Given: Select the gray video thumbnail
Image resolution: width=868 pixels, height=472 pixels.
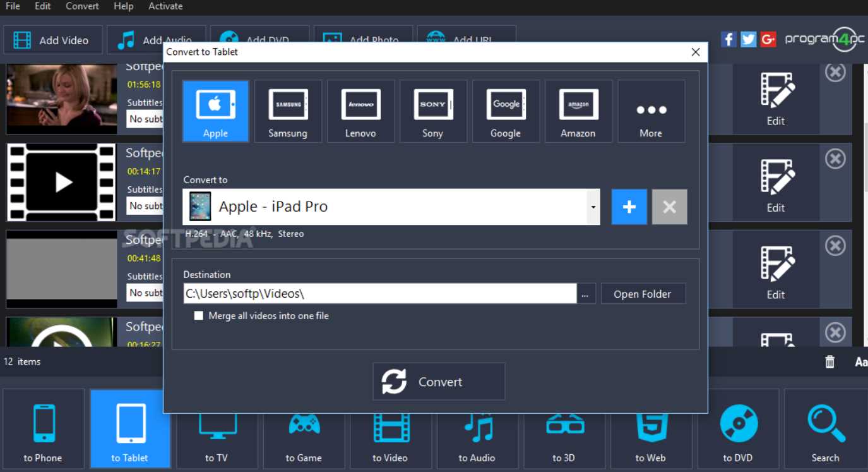Looking at the screenshot, I should 62,269.
